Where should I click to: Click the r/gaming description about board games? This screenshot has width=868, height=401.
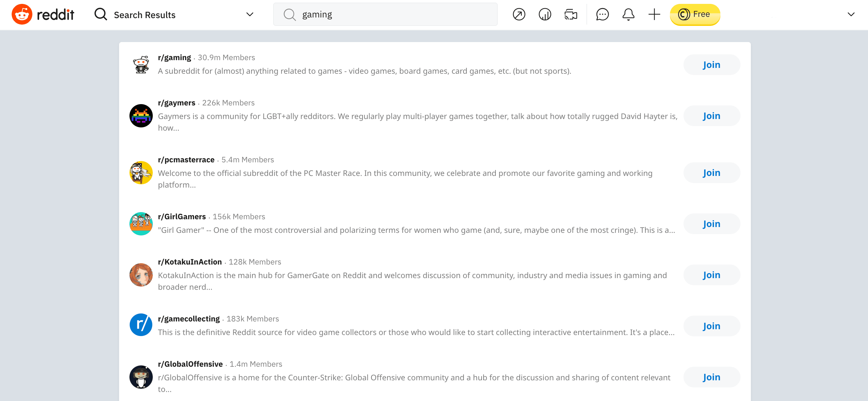pyautogui.click(x=364, y=71)
